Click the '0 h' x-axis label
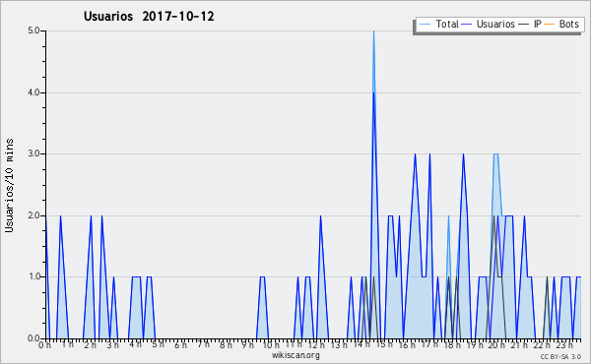This screenshot has width=591, height=364. tap(44, 344)
